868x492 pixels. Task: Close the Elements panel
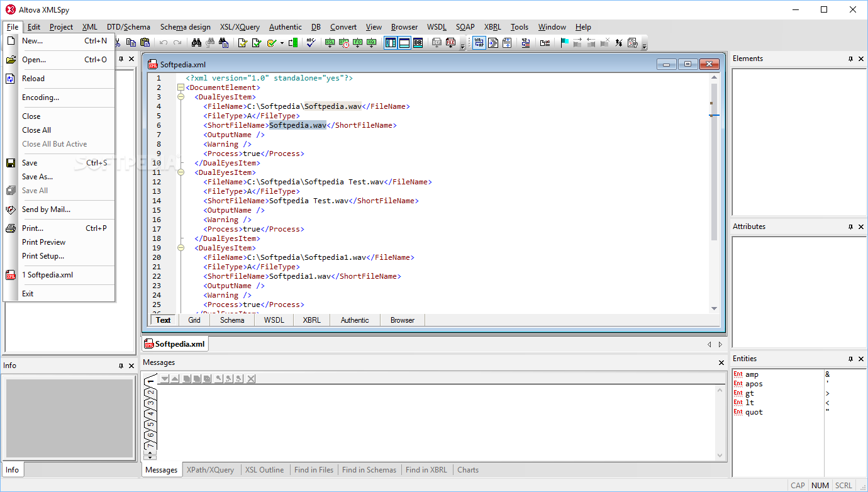tap(861, 59)
